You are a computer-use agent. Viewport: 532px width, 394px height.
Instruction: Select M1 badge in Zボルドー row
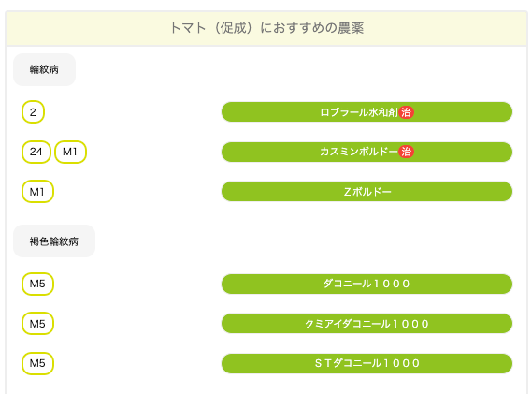click(x=37, y=192)
